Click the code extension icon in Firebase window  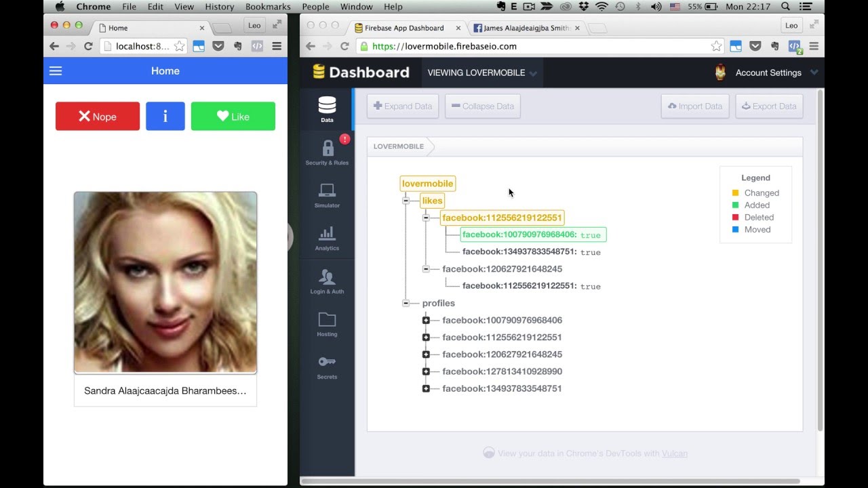pyautogui.click(x=794, y=46)
